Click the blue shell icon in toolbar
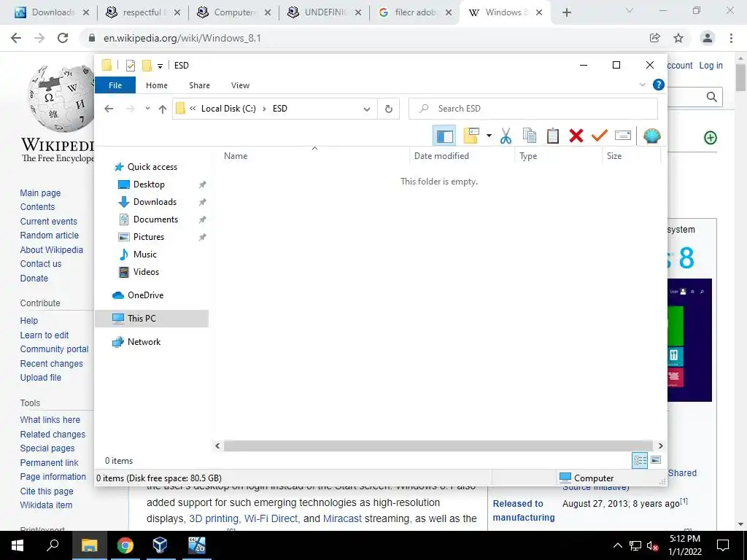This screenshot has width=747, height=560. (651, 136)
